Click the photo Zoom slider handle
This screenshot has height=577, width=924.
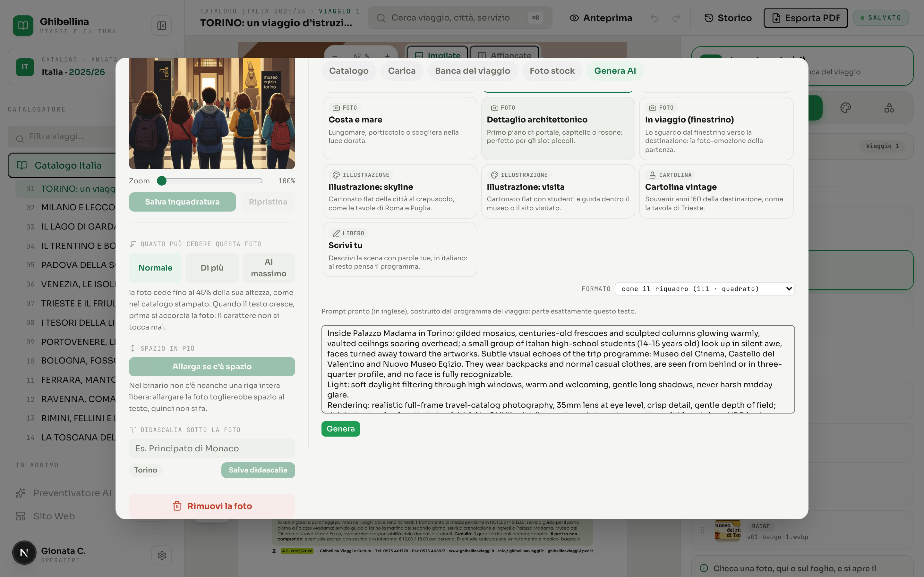click(161, 181)
